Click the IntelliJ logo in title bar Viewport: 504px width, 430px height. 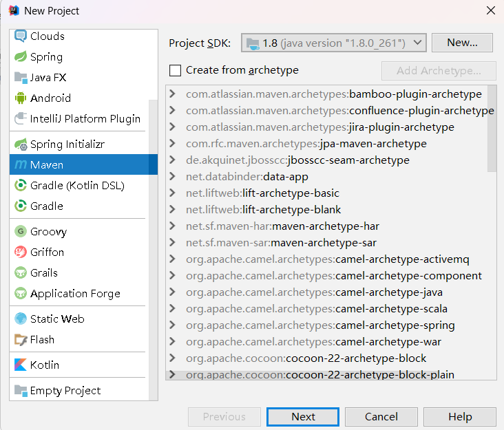point(14,10)
